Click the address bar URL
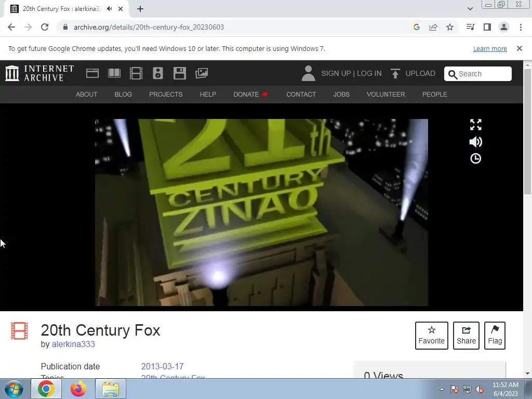 [x=149, y=27]
